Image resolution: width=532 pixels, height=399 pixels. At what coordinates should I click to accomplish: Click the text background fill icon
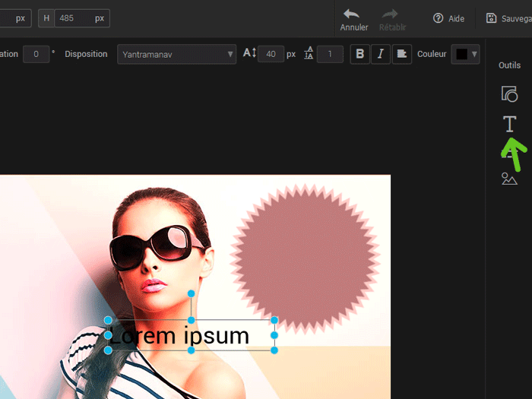click(401, 54)
